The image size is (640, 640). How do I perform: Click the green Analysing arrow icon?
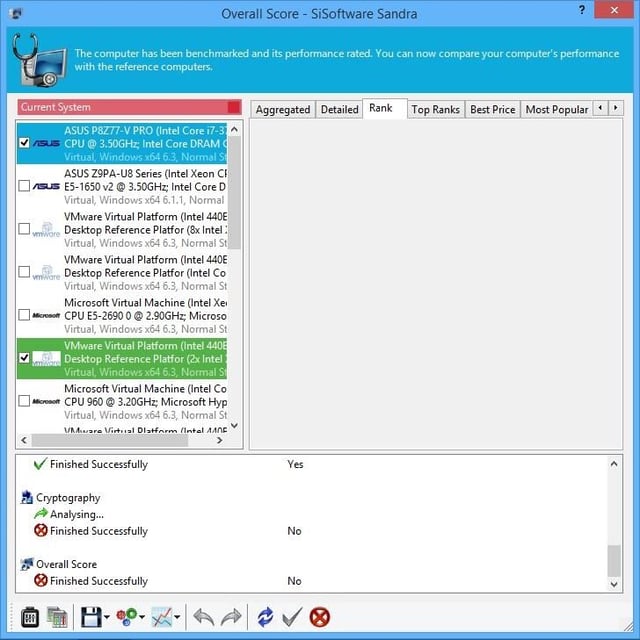click(x=41, y=513)
